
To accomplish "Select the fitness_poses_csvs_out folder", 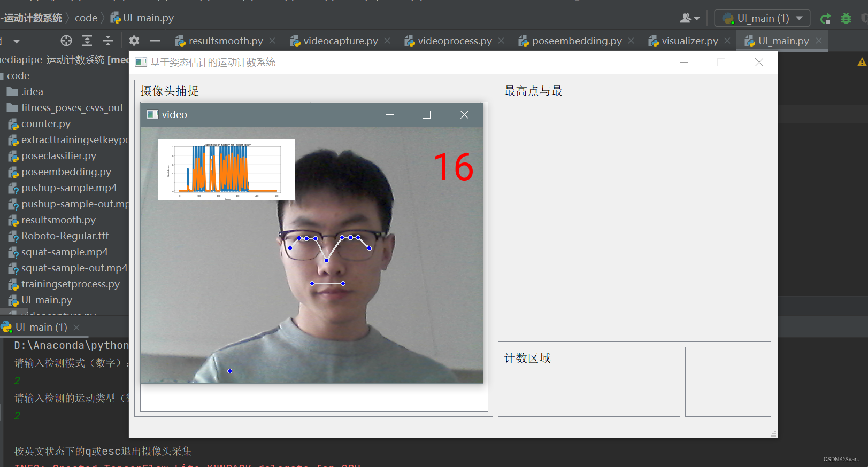I will pos(72,108).
